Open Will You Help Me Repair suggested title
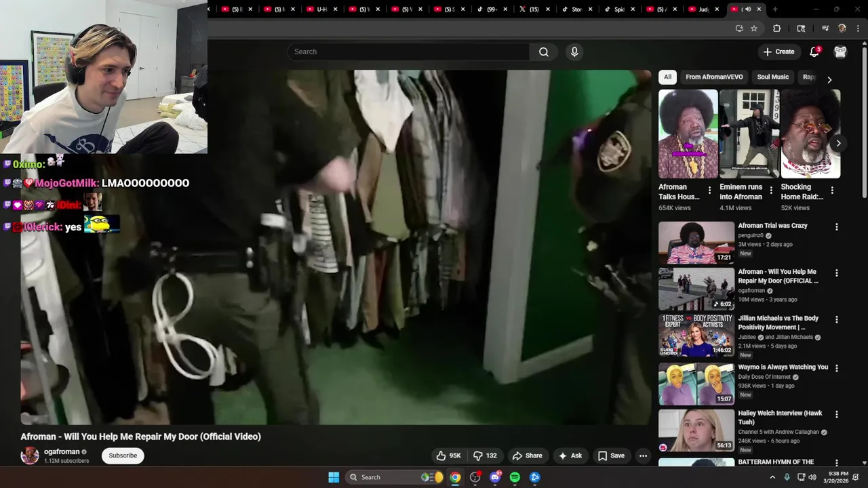 (x=778, y=276)
